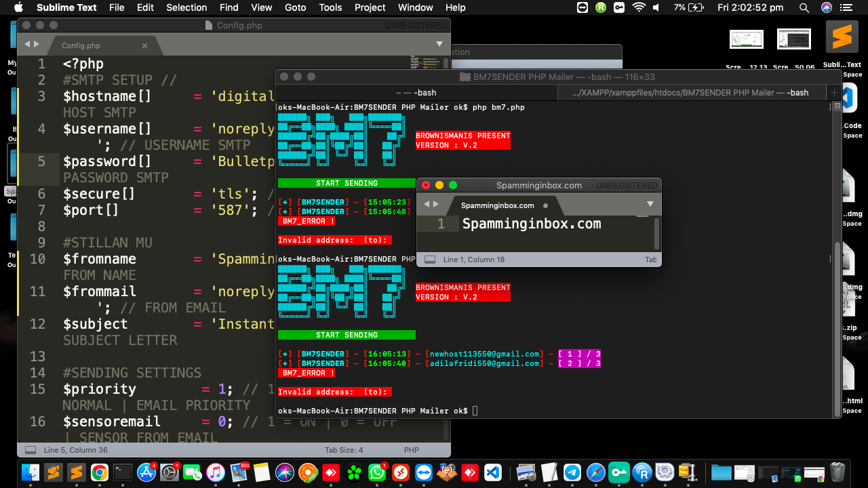
Task: Open Mail from the Dock
Action: tap(239, 472)
